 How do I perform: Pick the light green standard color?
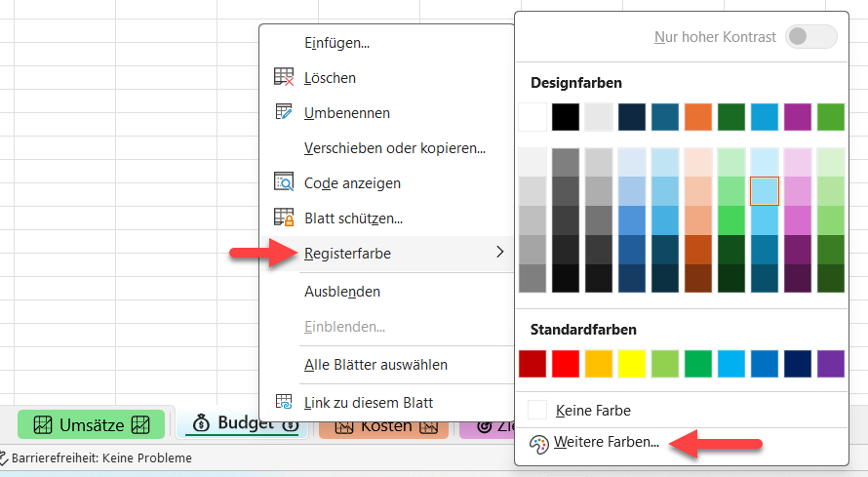click(665, 364)
